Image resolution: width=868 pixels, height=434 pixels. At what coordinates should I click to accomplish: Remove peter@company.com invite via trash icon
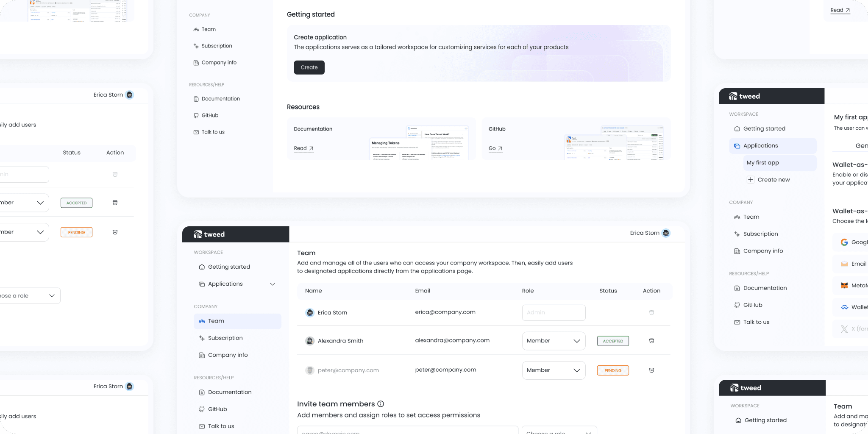pos(652,370)
